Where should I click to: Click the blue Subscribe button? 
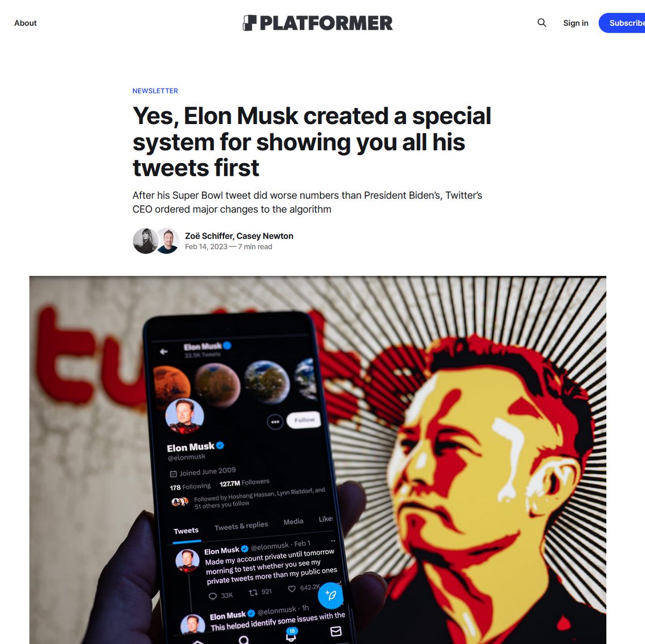622,23
